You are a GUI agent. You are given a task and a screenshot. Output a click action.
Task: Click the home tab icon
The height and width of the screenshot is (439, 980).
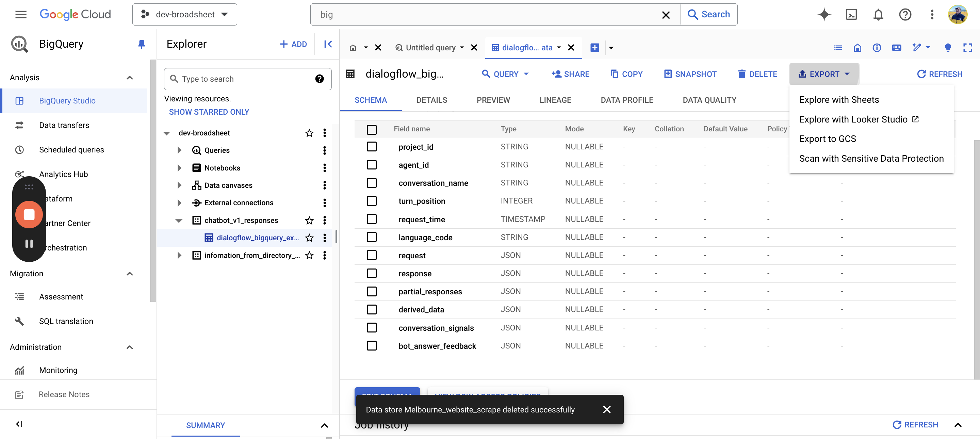pyautogui.click(x=353, y=48)
